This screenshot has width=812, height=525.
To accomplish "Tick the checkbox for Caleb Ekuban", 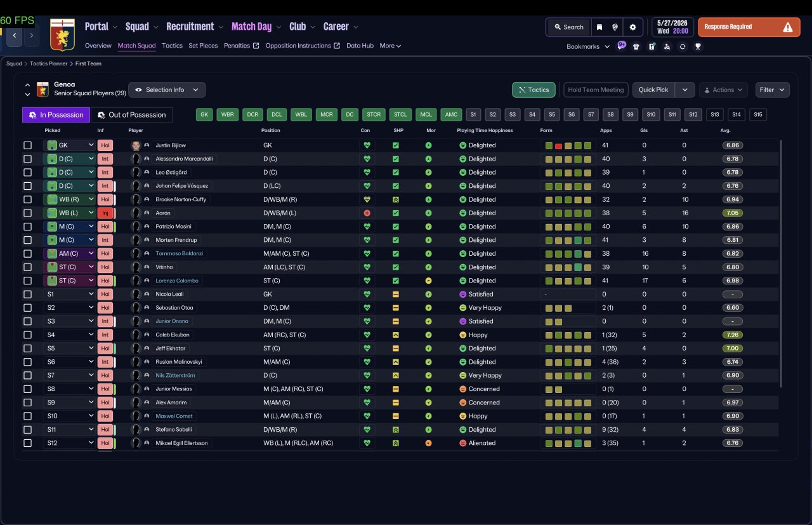I will [27, 335].
